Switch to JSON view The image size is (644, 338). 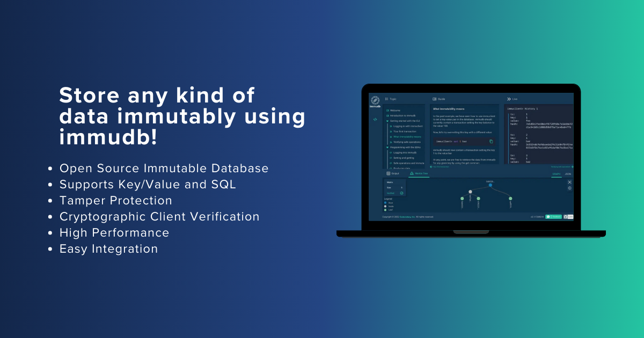point(568,174)
